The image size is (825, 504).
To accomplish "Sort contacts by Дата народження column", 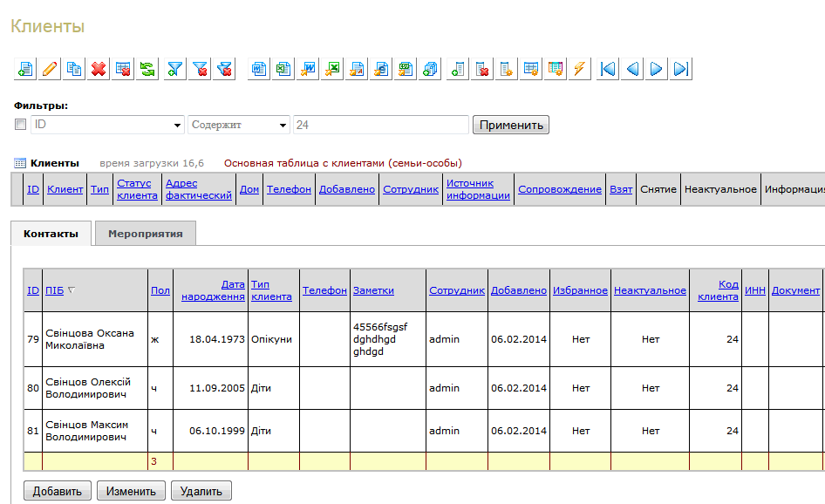I will pos(213,290).
